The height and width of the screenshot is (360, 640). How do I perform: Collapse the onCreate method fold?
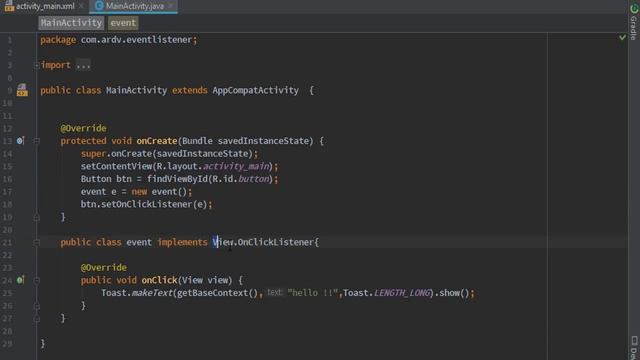[x=36, y=141]
